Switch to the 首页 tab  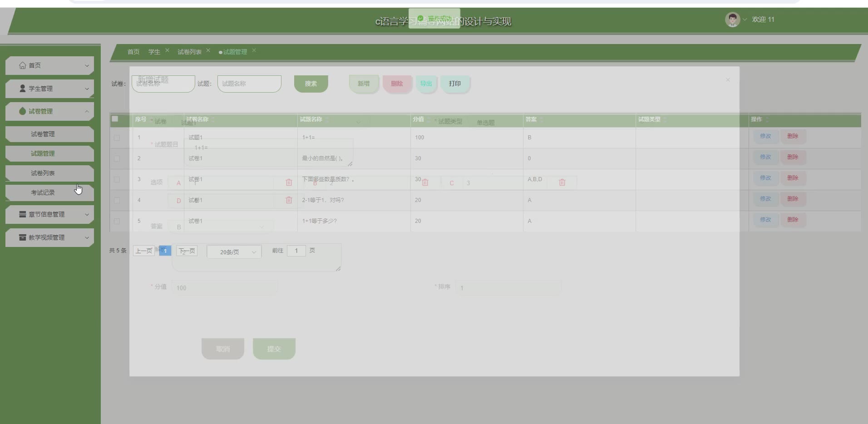(x=133, y=52)
